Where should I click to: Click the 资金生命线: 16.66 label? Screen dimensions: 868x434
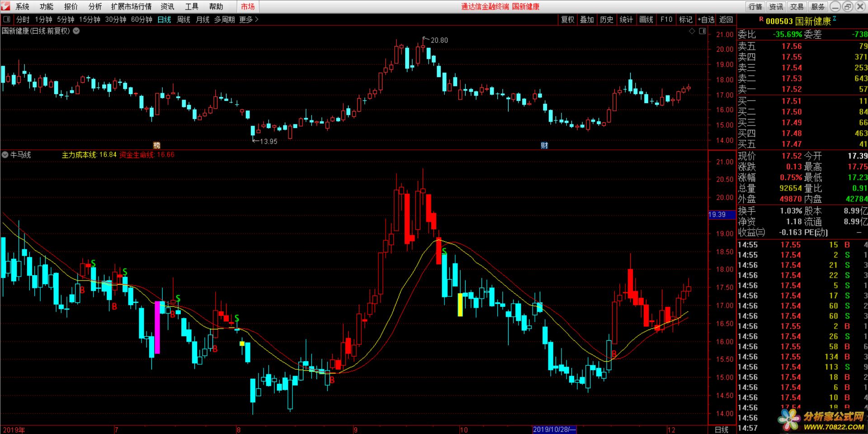click(147, 155)
